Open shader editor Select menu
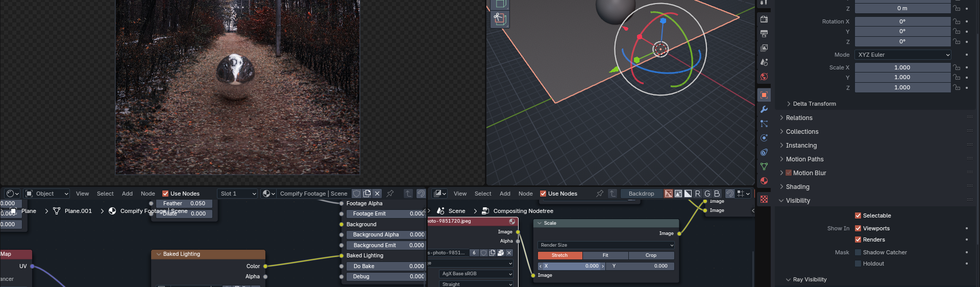980x287 pixels. click(105, 194)
